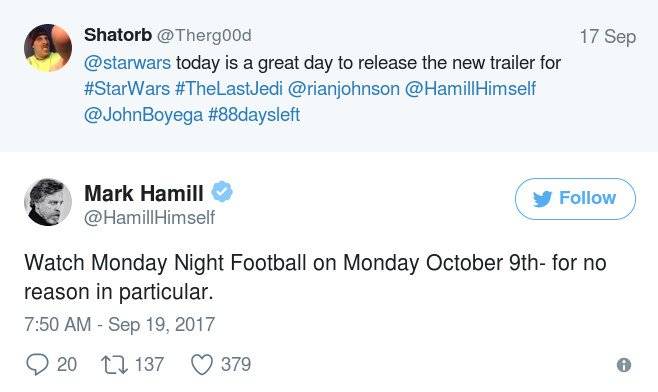Open the #StarWars hashtag

pyautogui.click(x=127, y=89)
